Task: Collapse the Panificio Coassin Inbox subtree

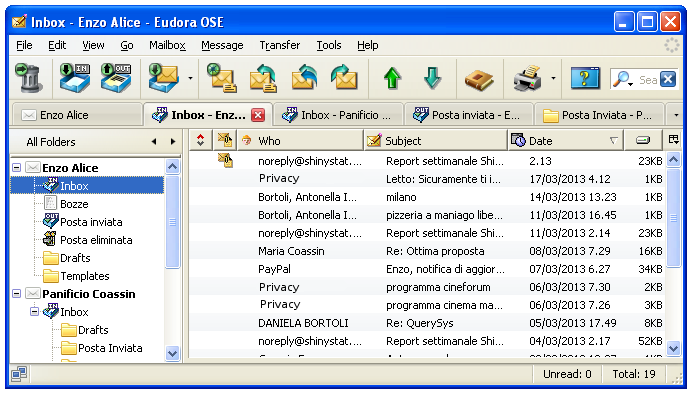Action: (34, 311)
